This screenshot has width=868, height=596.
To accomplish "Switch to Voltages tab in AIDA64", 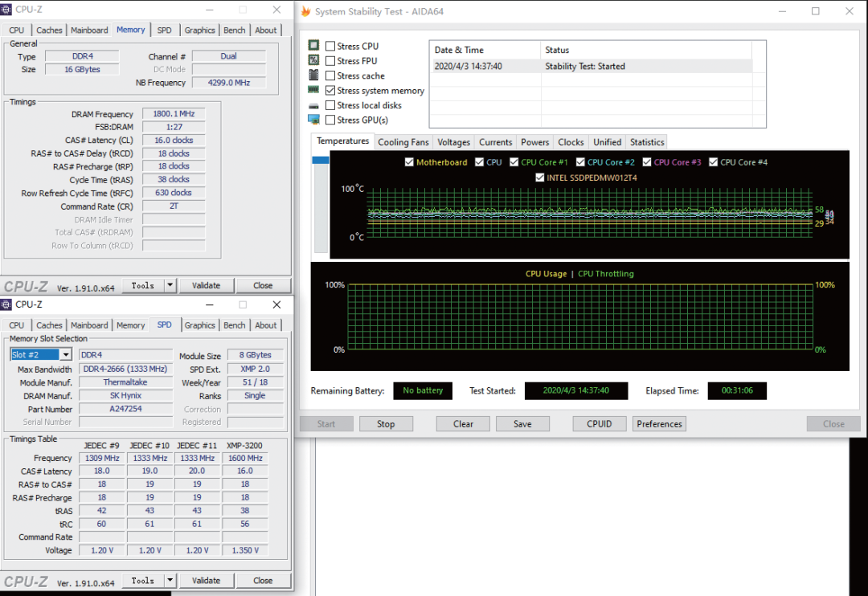I will [x=453, y=142].
